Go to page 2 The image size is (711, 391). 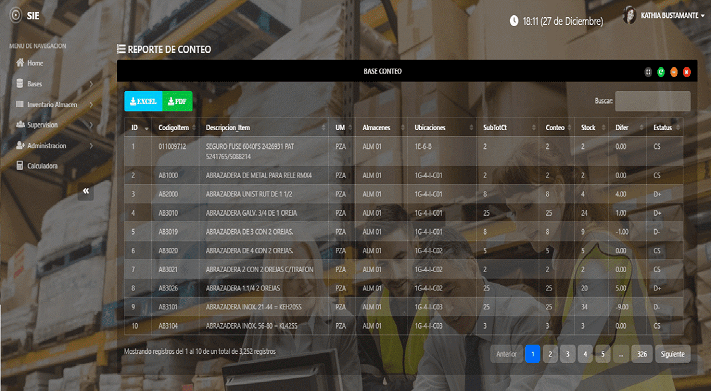pos(550,354)
